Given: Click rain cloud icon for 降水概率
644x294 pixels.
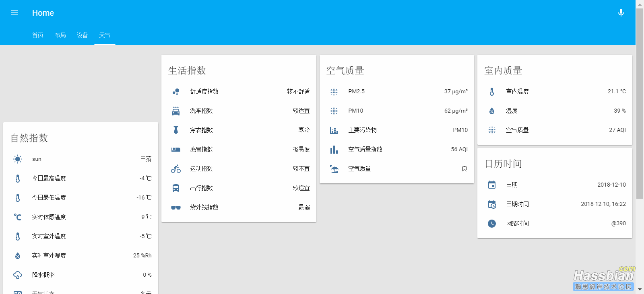Looking at the screenshot, I should tap(18, 275).
